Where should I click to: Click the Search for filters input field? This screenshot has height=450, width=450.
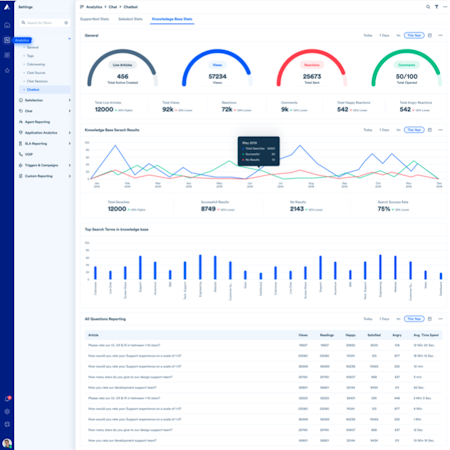tap(44, 23)
